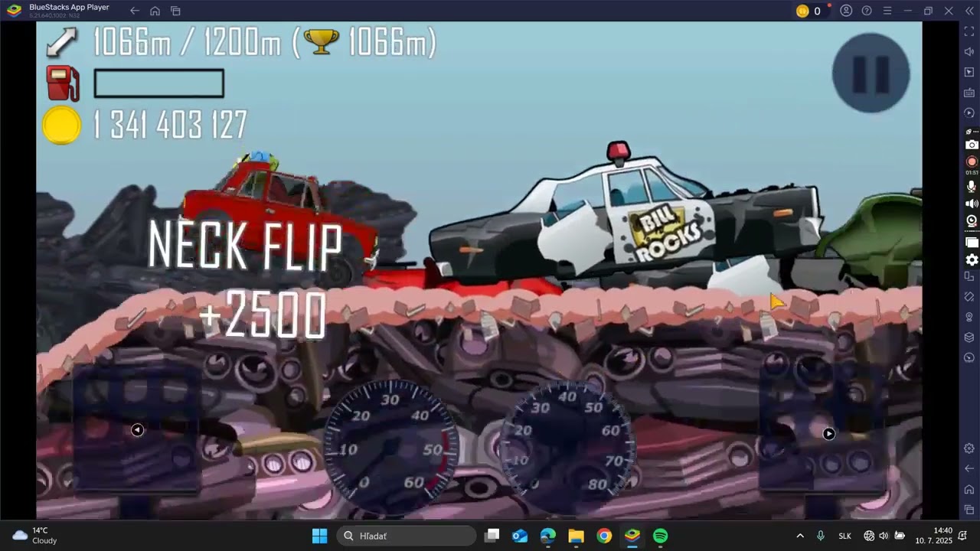Take a screenshot with the camera icon
The height and width of the screenshot is (551, 980).
point(972,145)
